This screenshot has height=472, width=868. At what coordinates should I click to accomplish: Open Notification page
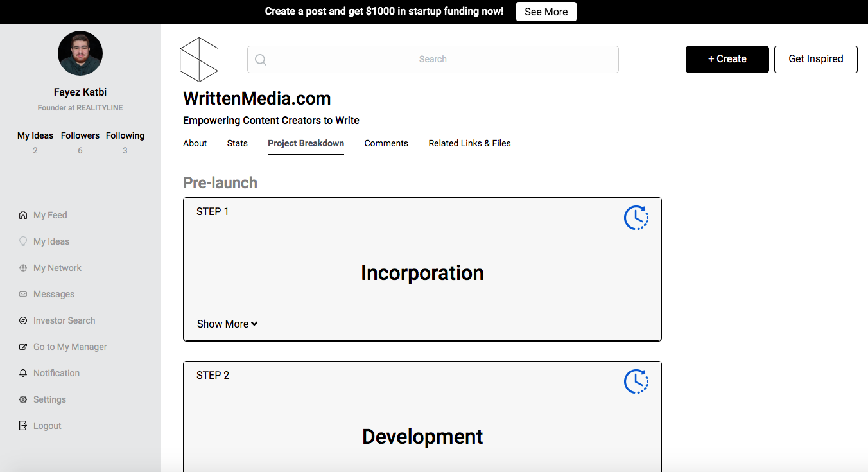(56, 373)
